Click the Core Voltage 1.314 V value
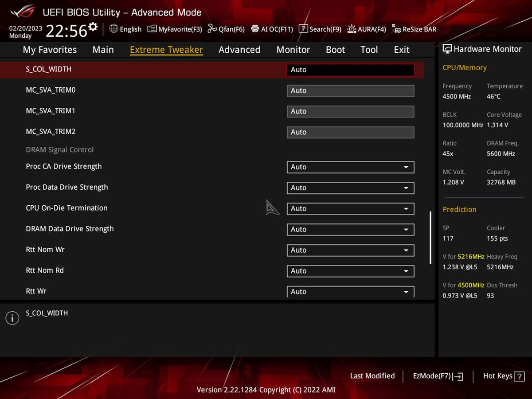Image resolution: width=532 pixels, height=399 pixels. pos(497,125)
